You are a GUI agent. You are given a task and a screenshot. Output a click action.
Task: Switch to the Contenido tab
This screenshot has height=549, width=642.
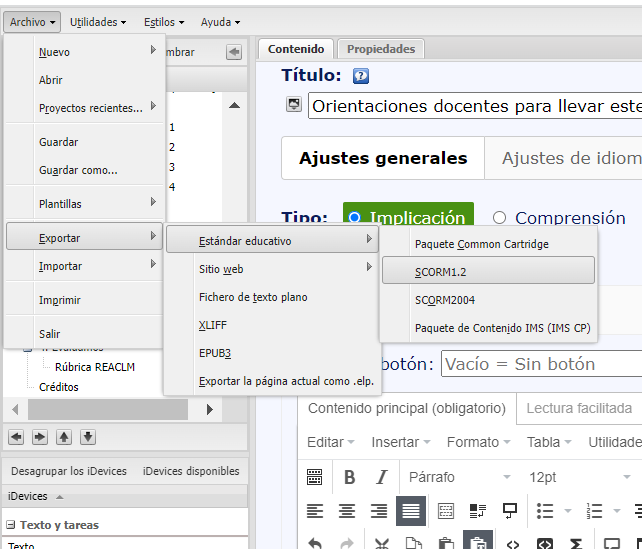(x=296, y=49)
